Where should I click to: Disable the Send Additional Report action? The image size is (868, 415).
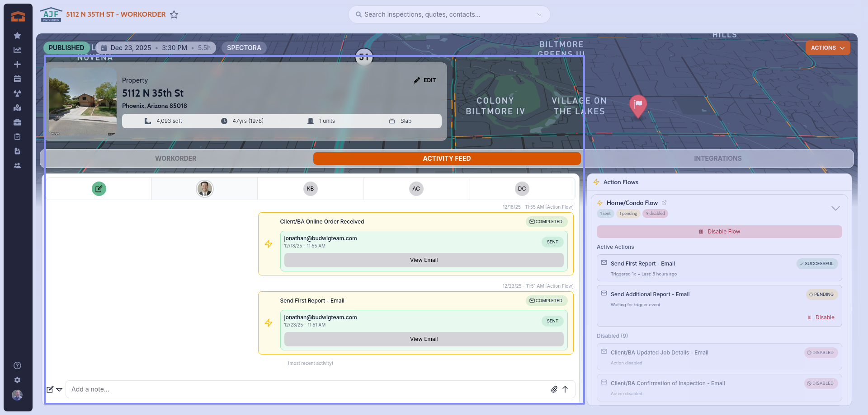(821, 317)
